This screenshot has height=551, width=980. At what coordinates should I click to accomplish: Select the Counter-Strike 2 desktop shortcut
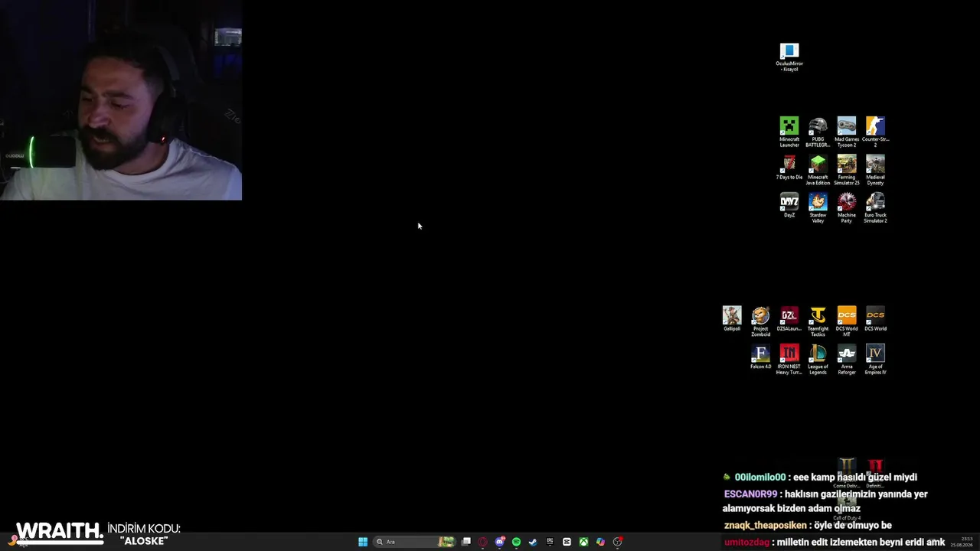tap(875, 132)
